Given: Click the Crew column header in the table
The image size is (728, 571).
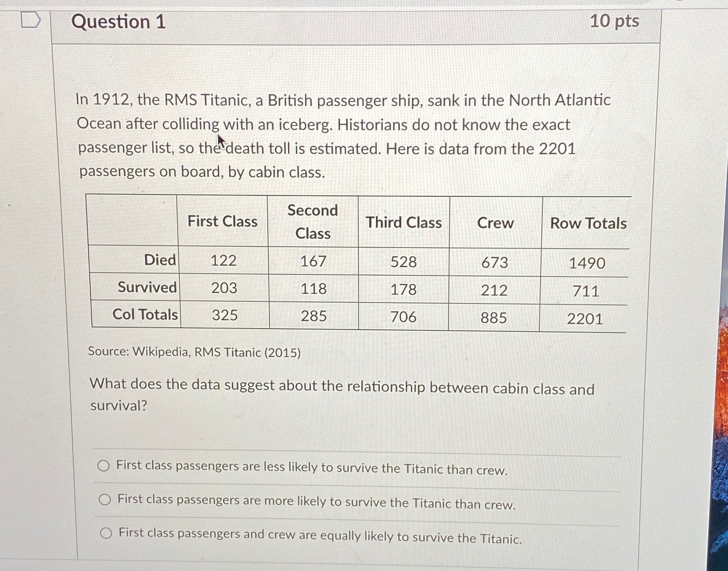Looking at the screenshot, I should coord(495,223).
